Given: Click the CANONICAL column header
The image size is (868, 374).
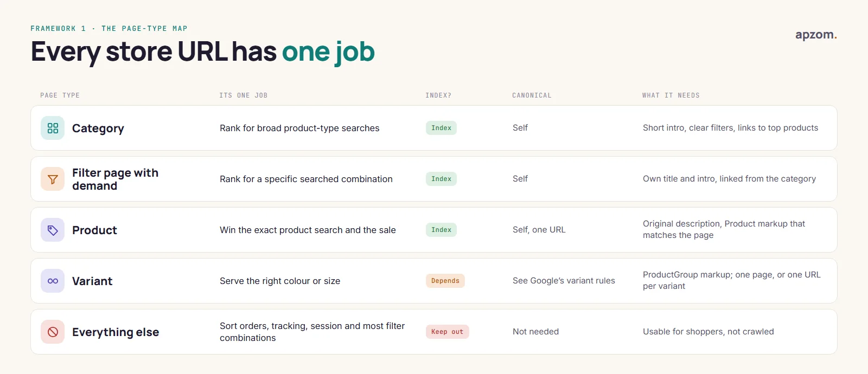Looking at the screenshot, I should click(532, 95).
